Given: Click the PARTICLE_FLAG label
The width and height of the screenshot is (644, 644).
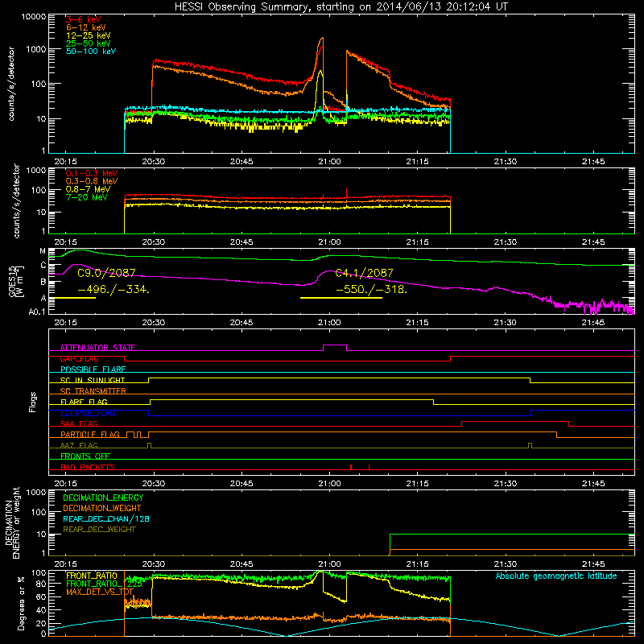Looking at the screenshot, I should (90, 435).
